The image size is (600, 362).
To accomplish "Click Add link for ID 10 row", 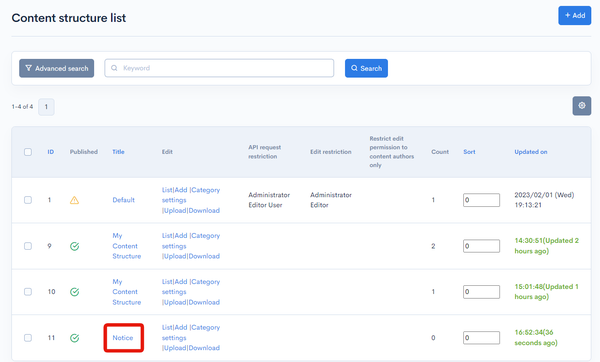I will point(181,282).
